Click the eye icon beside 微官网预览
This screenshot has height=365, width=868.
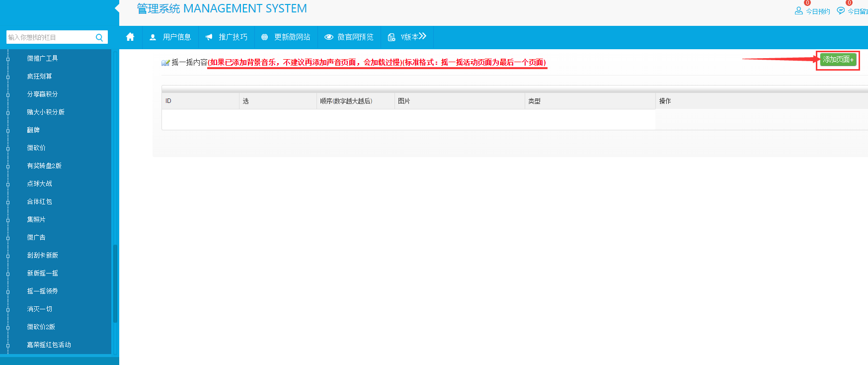328,37
